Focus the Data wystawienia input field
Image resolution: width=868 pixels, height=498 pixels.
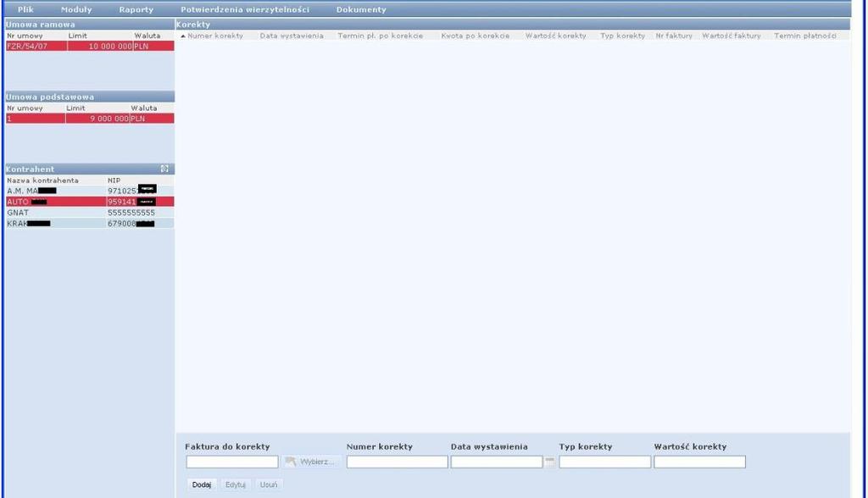pyautogui.click(x=497, y=462)
